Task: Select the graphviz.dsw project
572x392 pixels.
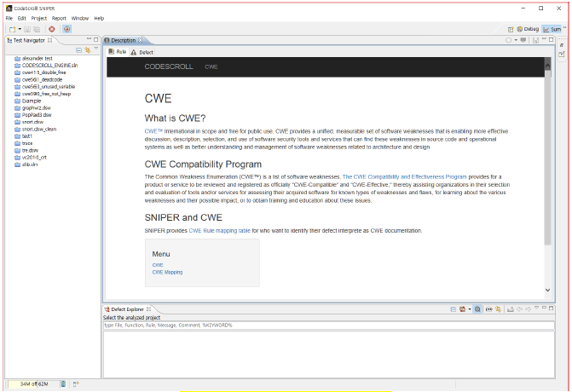Action: pos(33,108)
